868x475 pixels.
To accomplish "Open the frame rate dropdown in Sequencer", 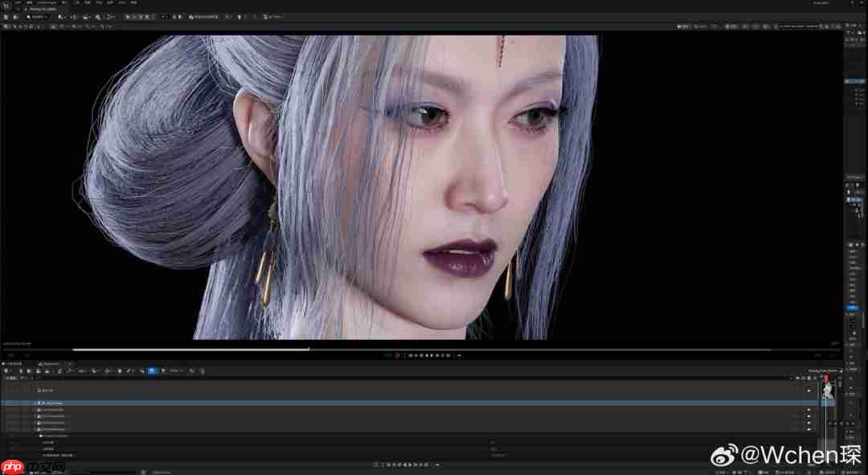I will pyautogui.click(x=176, y=371).
